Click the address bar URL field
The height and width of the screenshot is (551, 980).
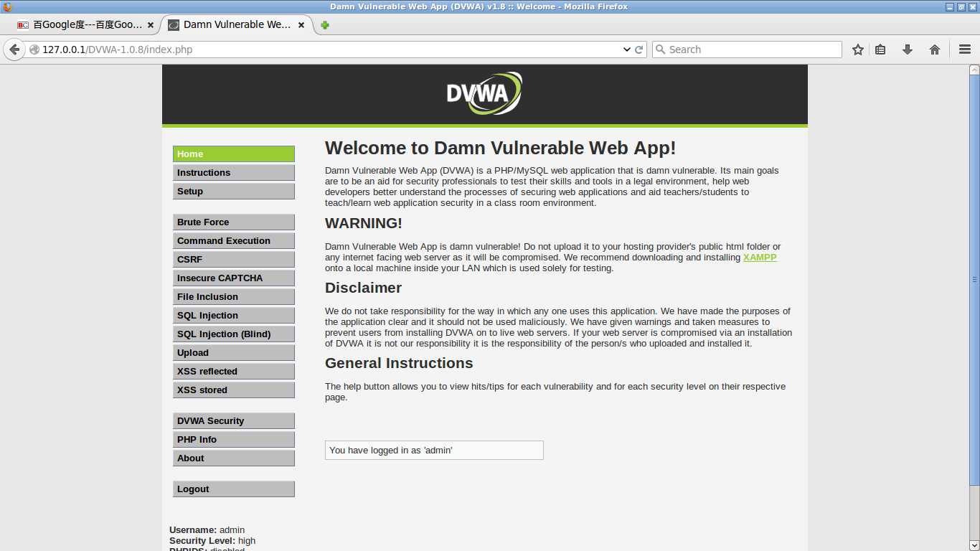point(330,50)
